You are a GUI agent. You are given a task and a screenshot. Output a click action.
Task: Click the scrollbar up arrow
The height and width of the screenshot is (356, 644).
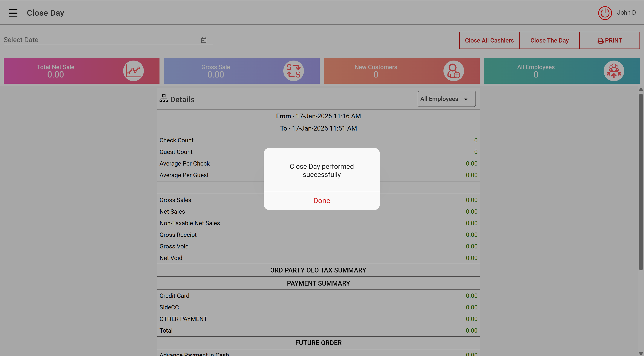[641, 89]
